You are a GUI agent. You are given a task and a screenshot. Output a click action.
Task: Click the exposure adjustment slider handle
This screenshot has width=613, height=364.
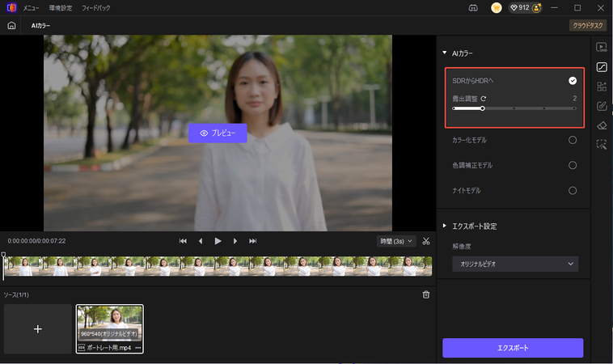(483, 108)
